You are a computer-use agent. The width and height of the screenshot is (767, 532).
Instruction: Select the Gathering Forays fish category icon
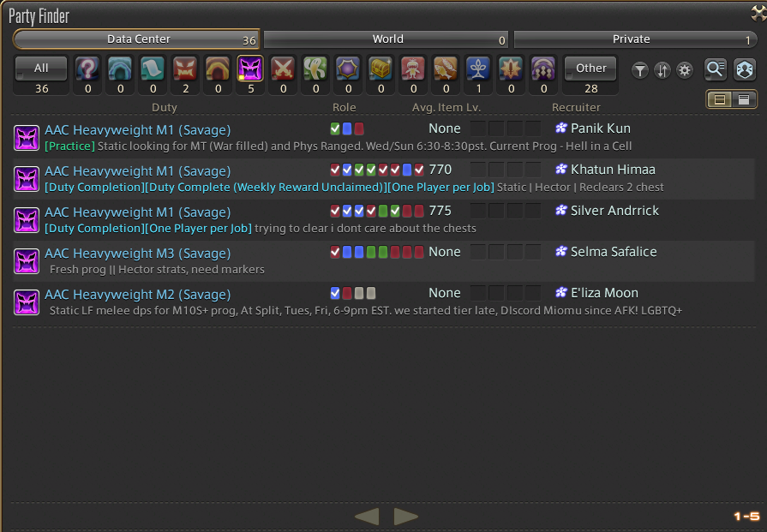pyautogui.click(x=446, y=69)
